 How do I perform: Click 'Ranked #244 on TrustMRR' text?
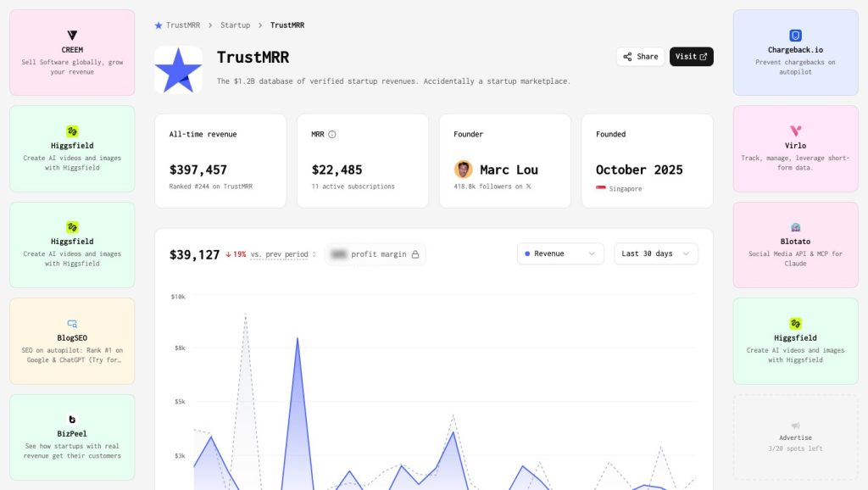(x=211, y=187)
